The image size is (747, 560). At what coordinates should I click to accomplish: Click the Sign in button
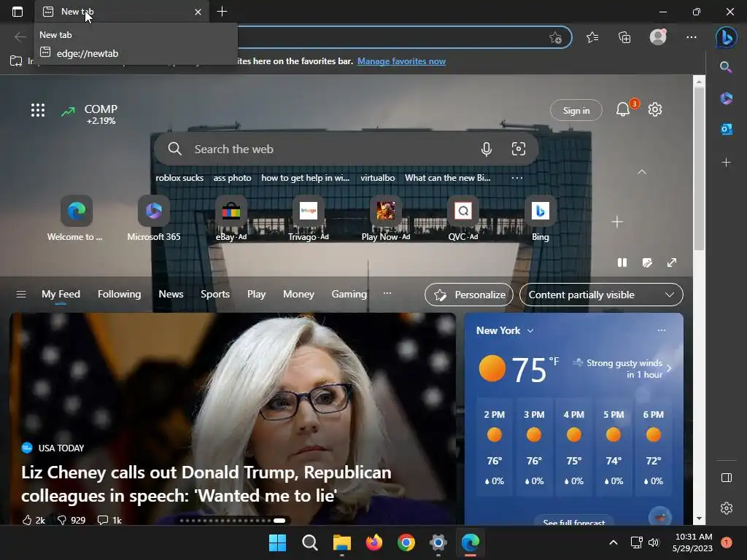click(x=576, y=111)
